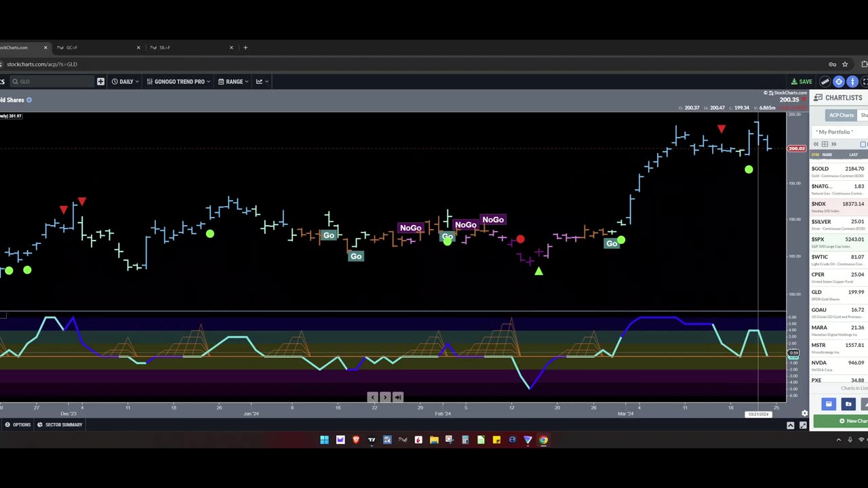The width and height of the screenshot is (868, 488).
Task: Open the chart settings gear icon
Action: click(x=805, y=413)
